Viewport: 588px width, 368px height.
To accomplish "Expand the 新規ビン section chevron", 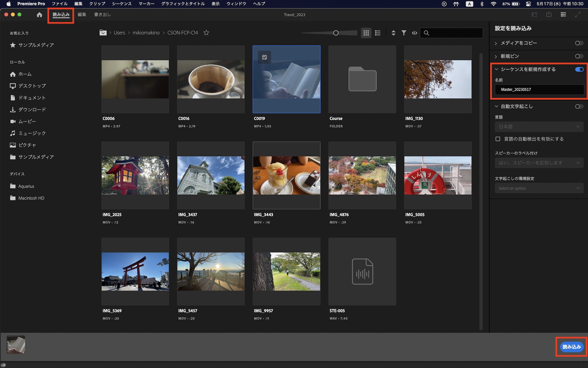I will [496, 56].
